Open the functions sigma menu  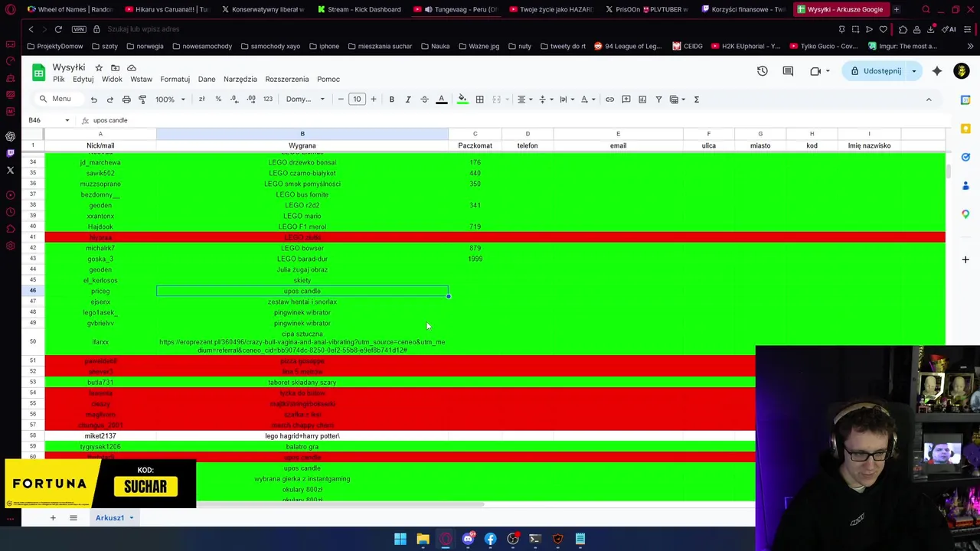tap(696, 99)
